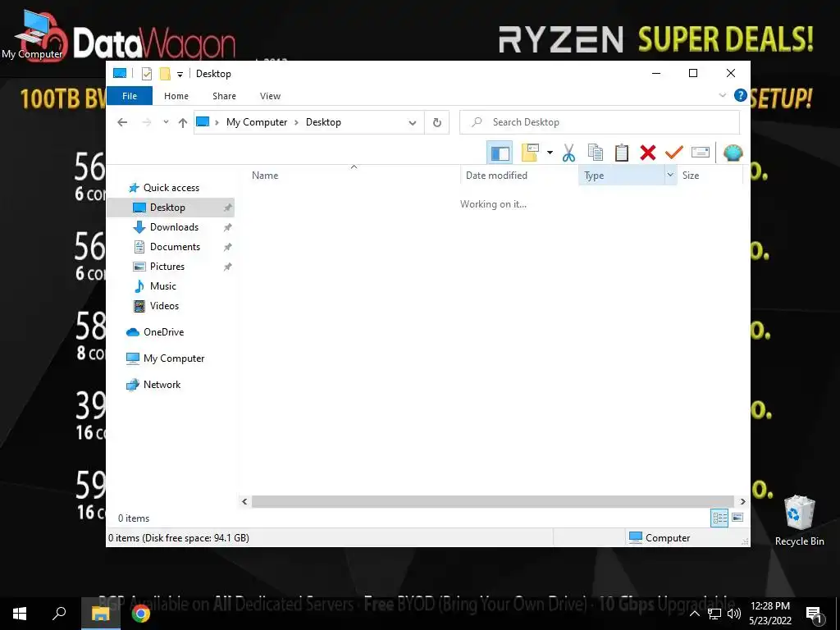840x630 pixels.
Task: Click the Copy toolbar icon
Action: 596,153
